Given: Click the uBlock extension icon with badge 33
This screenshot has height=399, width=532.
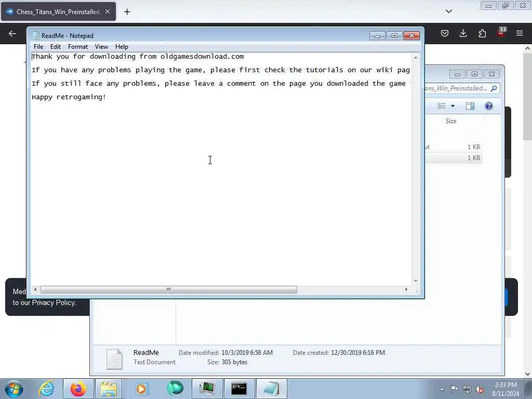Looking at the screenshot, I should click(x=501, y=33).
